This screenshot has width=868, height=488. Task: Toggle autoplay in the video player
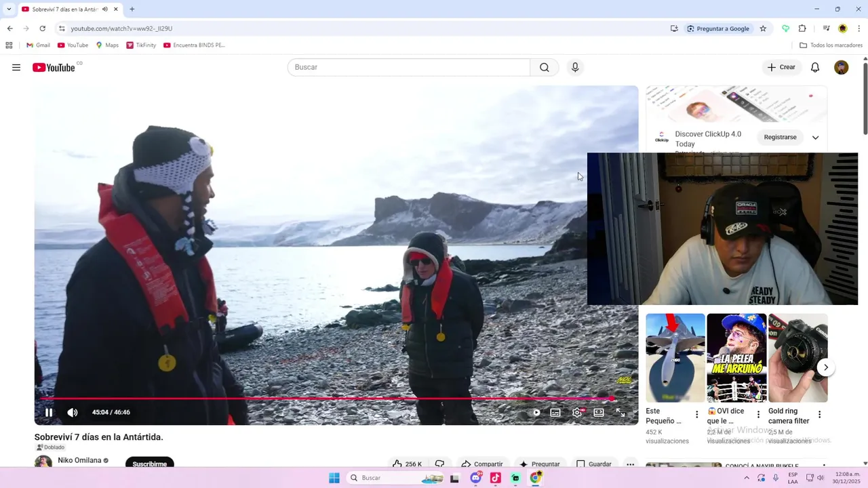(x=536, y=412)
